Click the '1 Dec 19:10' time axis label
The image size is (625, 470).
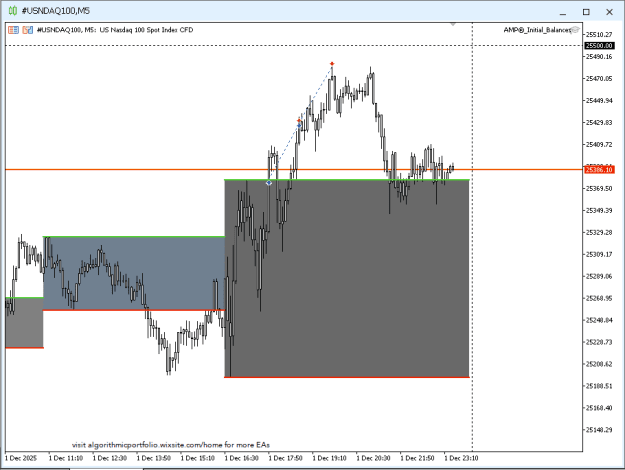330,458
